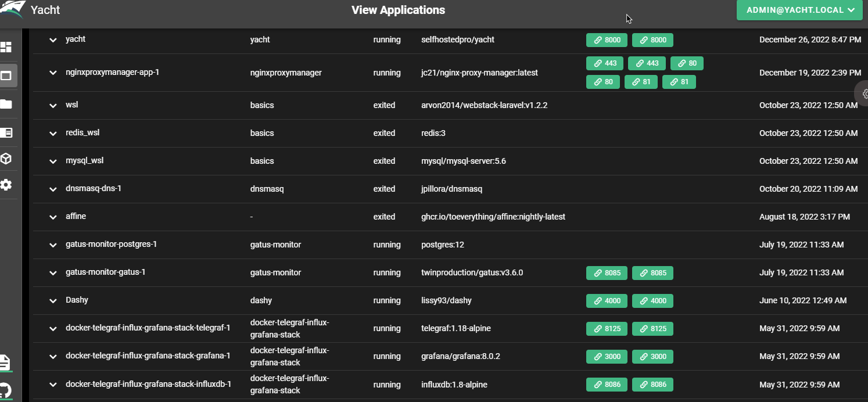
Task: Open the ADMIN@YACHT.LOCAL account dropdown
Action: [799, 10]
